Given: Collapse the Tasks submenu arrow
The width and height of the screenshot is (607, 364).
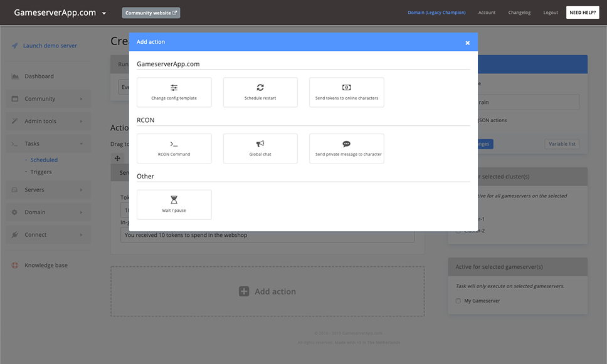Looking at the screenshot, I should pos(82,143).
